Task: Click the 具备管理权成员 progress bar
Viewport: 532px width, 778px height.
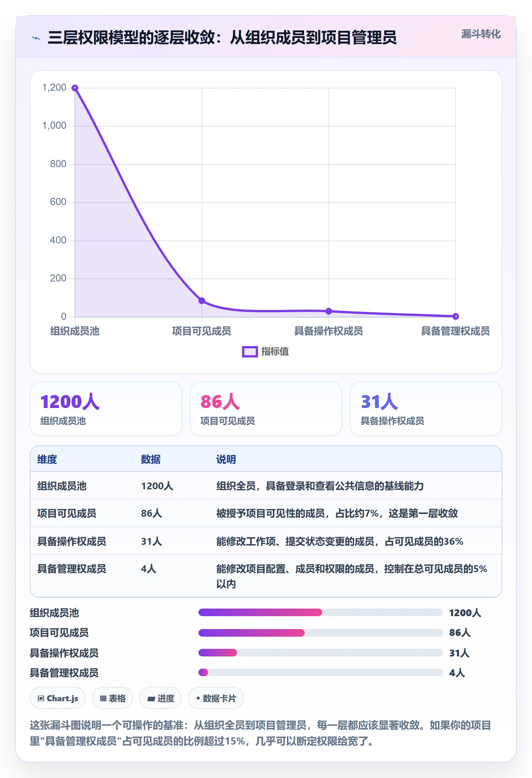Action: pos(320,672)
